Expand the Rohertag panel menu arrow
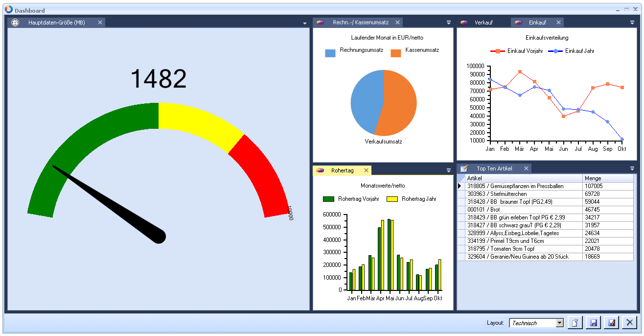The image size is (644, 336). coord(448,169)
